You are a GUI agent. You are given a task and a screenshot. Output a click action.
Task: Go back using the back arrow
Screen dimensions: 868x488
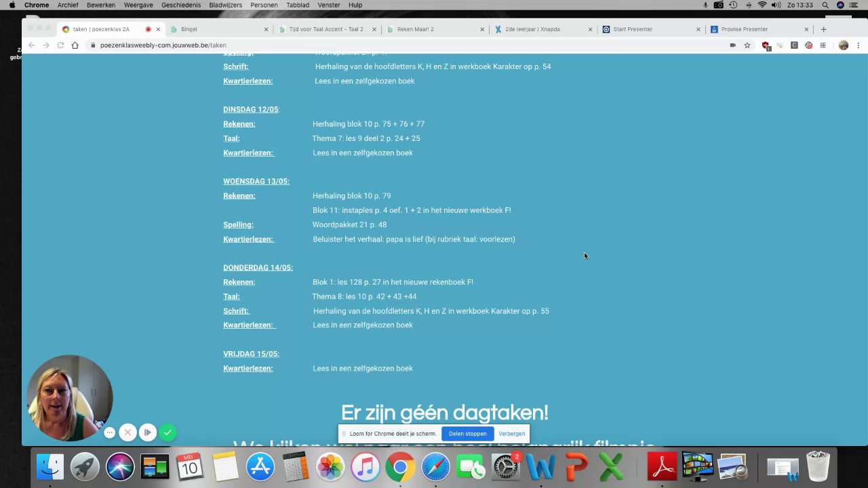31,45
